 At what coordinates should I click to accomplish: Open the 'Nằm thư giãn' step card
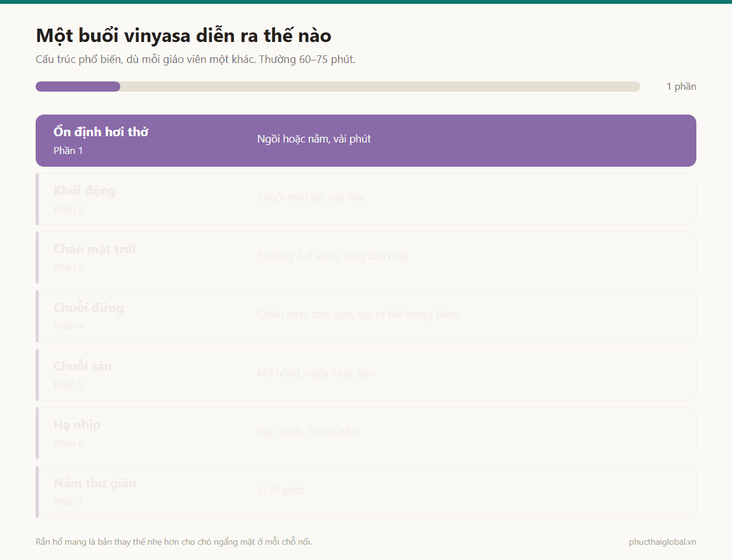(x=365, y=492)
